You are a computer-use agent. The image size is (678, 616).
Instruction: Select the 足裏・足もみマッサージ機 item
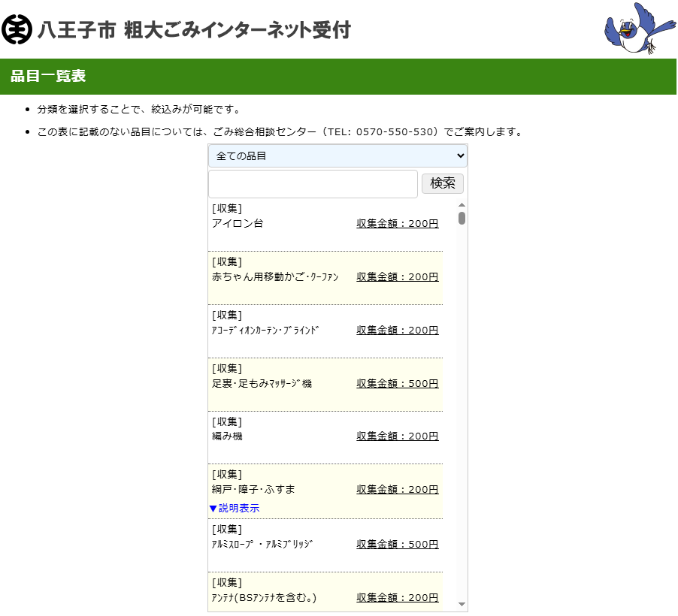tap(262, 384)
